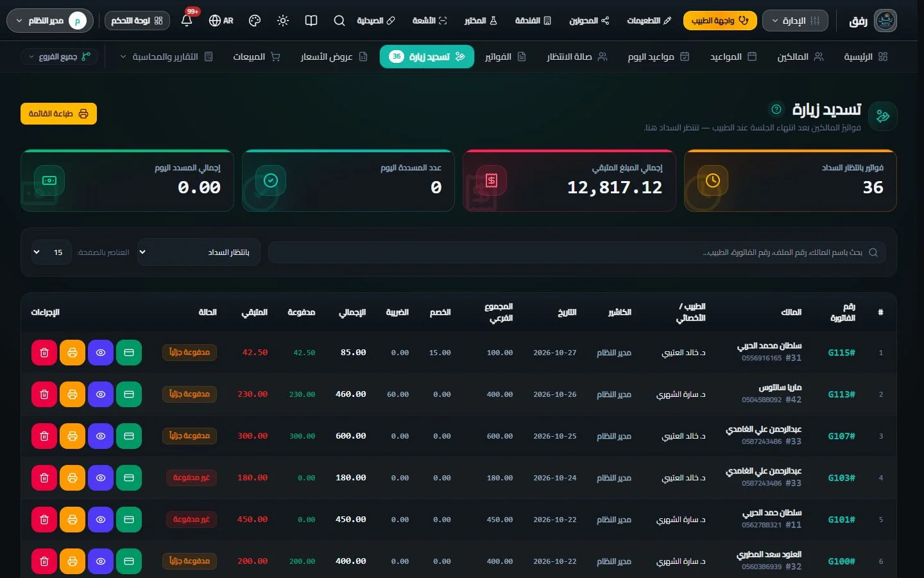Open the المالكين tab

(x=800, y=57)
